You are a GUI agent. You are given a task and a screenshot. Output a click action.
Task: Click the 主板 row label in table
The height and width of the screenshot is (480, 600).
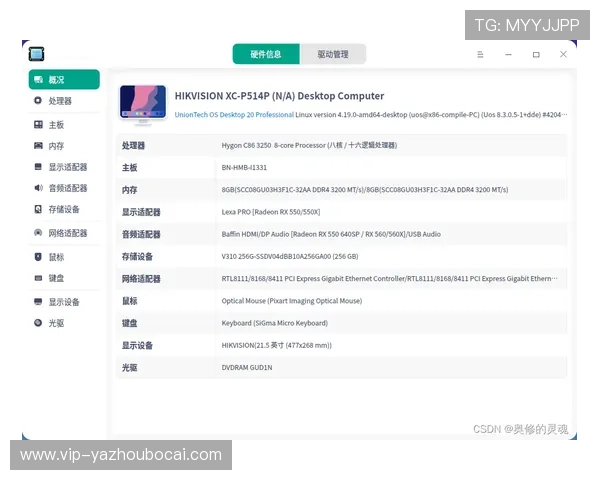point(129,167)
